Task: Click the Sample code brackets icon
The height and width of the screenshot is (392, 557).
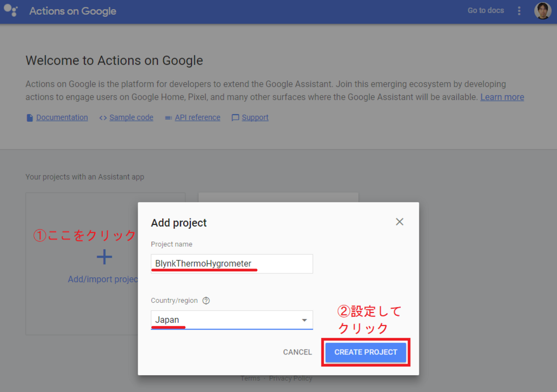Action: [x=103, y=118]
